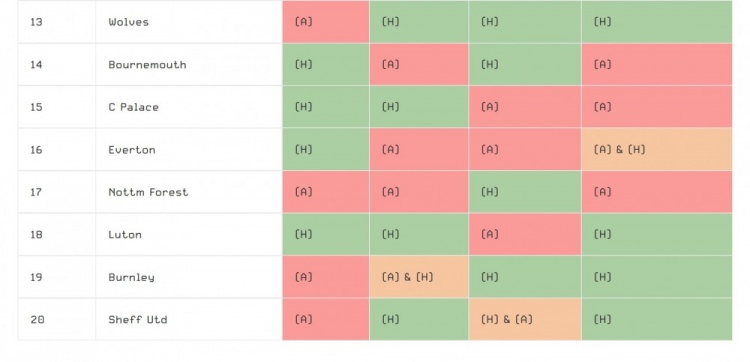
Task: Click rank number 18 cell
Action: (x=56, y=235)
